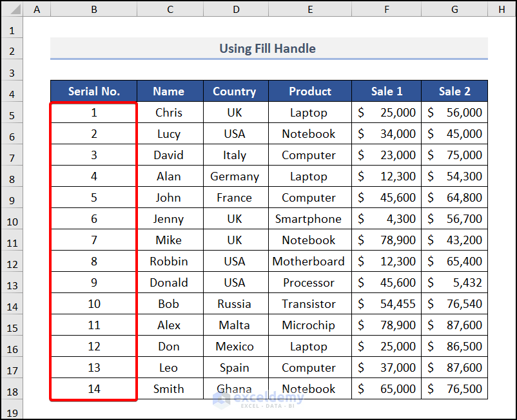Image resolution: width=517 pixels, height=420 pixels.
Task: Select the Sale 2 header cell
Action: tap(454, 91)
